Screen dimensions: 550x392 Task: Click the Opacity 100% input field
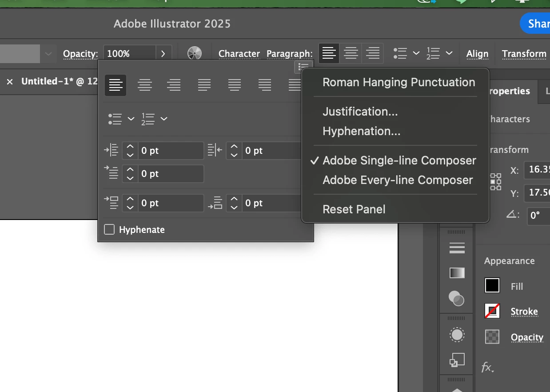[x=130, y=54]
